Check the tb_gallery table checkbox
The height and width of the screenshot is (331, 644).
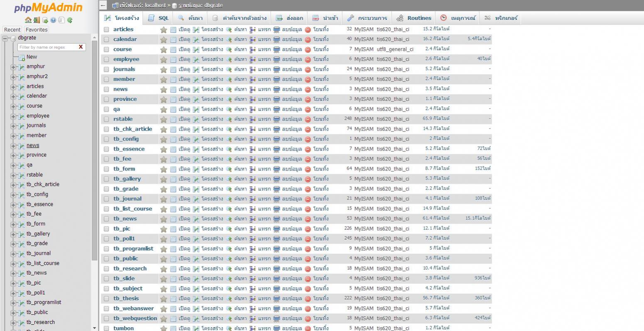pyautogui.click(x=106, y=179)
